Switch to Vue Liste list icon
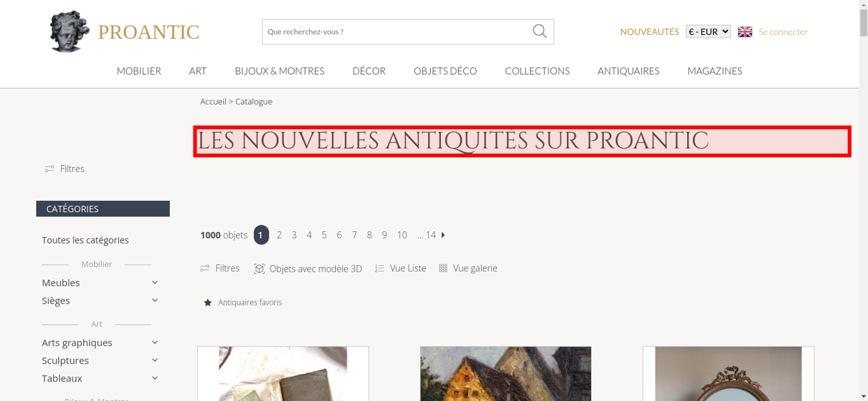Viewport: 868px width, 401px height. [379, 268]
